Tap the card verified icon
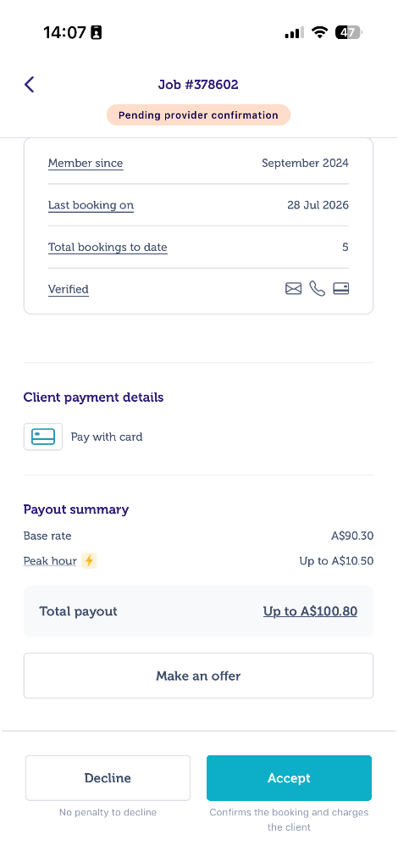The image size is (398, 868). (341, 289)
